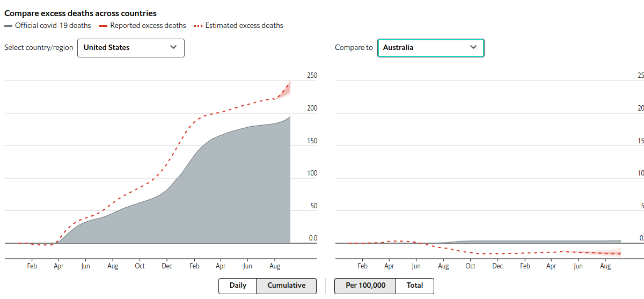The height and width of the screenshot is (299, 644).
Task: Select the Cumulative view option
Action: pos(286,286)
